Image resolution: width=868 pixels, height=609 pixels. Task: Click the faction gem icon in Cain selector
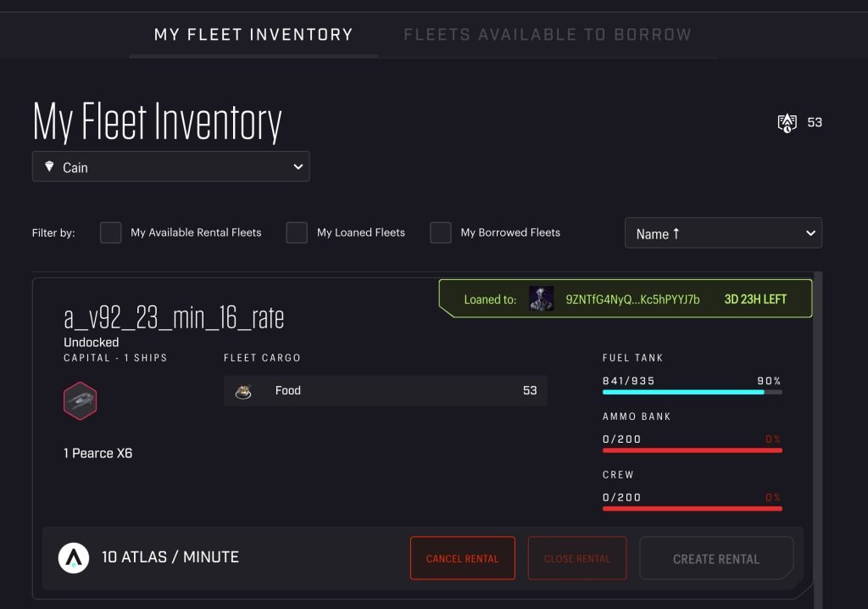tap(48, 167)
